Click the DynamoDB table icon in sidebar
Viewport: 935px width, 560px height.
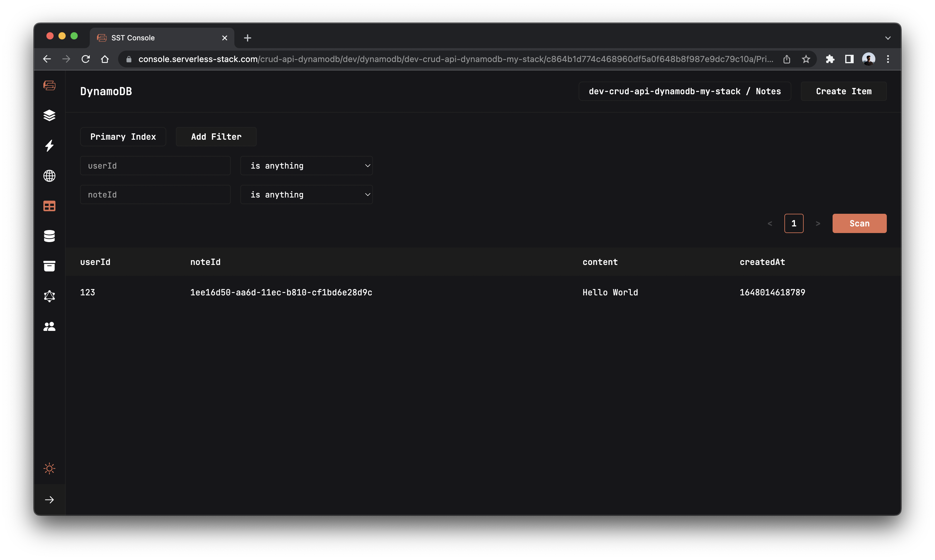(49, 205)
